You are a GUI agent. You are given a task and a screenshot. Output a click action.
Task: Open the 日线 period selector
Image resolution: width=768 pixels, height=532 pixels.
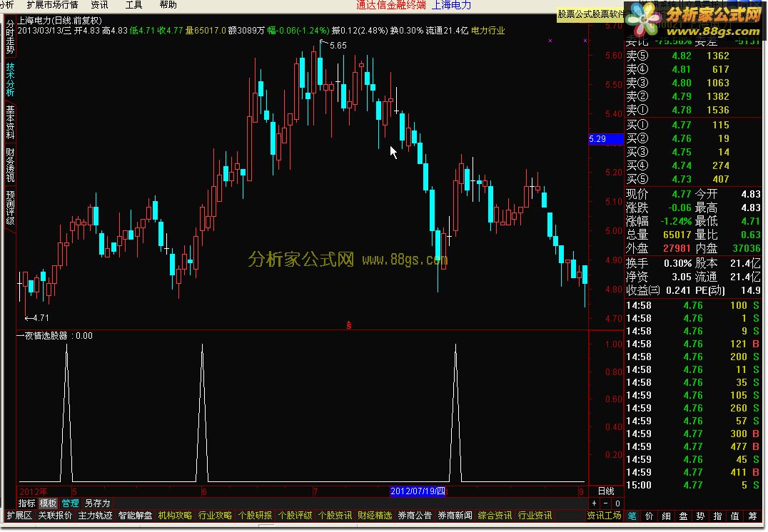pyautogui.click(x=606, y=491)
